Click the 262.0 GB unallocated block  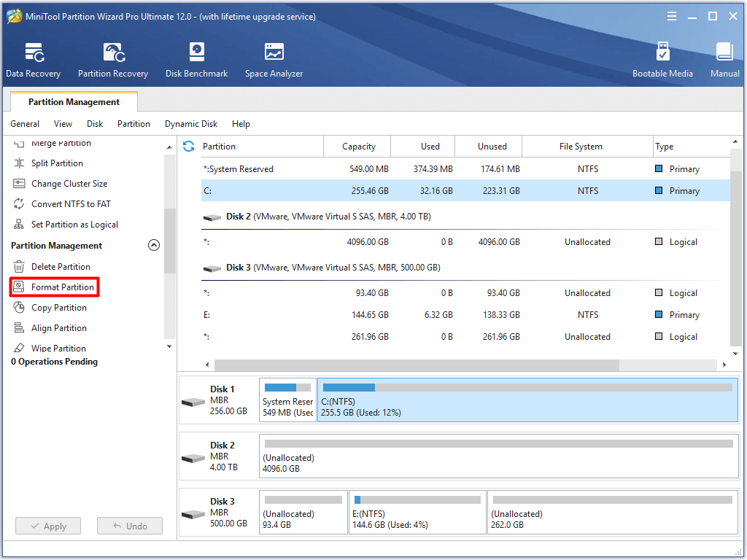coord(613,513)
